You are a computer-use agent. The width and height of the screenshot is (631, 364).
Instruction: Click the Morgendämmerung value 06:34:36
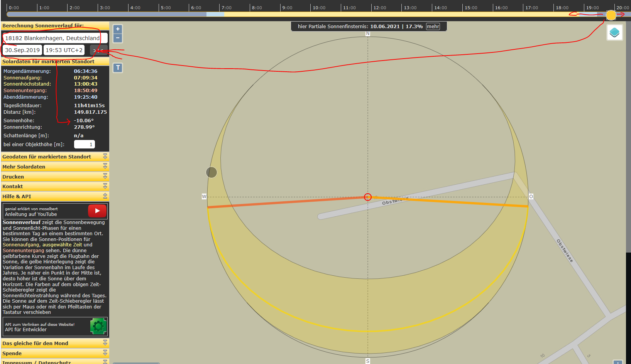click(x=86, y=71)
